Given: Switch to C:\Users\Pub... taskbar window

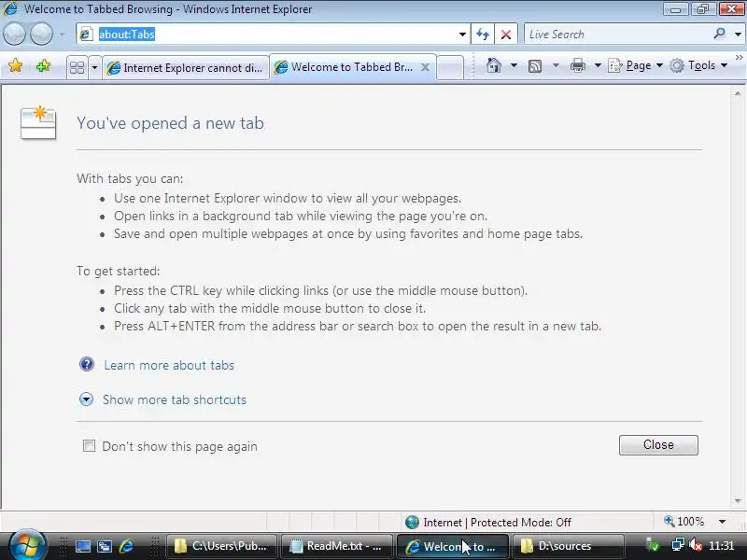Looking at the screenshot, I should [x=221, y=546].
